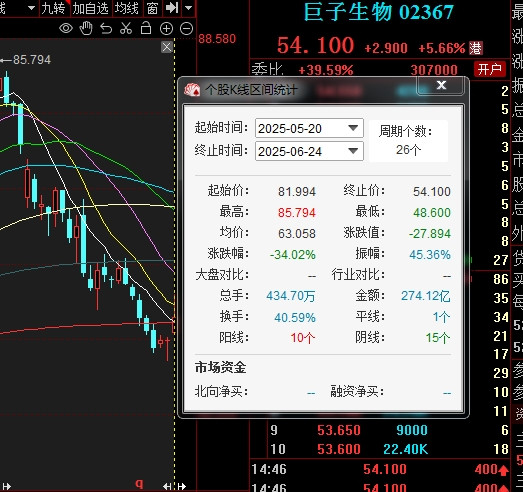Viewport: 523px width, 492px height.
Task: Click the 最高 value 85.794 in the dialog
Action: pyautogui.click(x=297, y=212)
